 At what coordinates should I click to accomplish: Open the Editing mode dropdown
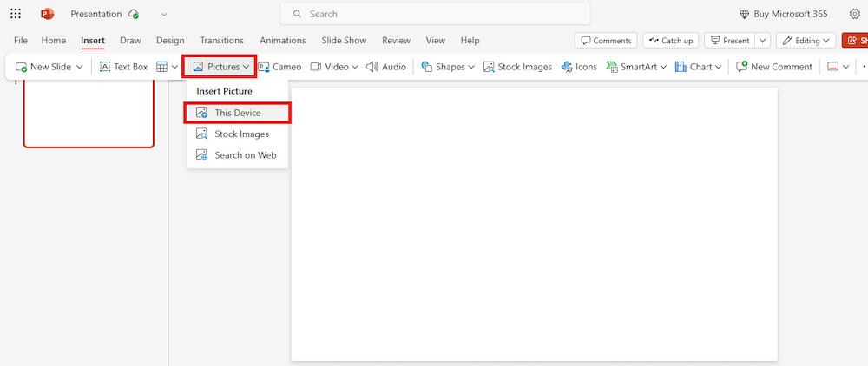(x=806, y=41)
